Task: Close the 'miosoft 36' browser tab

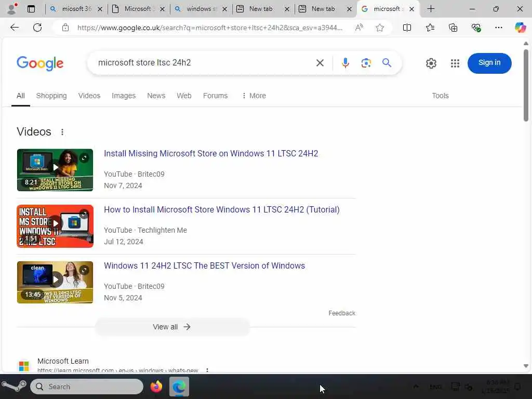Action: [100, 9]
